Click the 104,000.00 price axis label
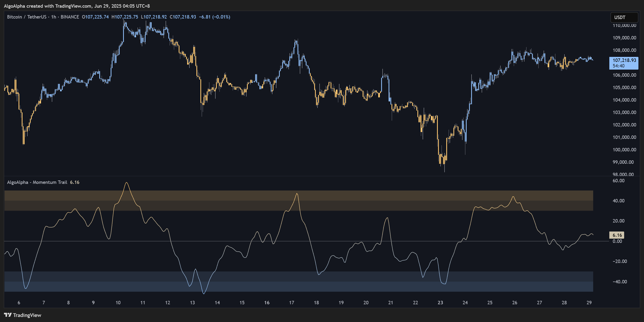This screenshot has height=322, width=644. (x=624, y=100)
